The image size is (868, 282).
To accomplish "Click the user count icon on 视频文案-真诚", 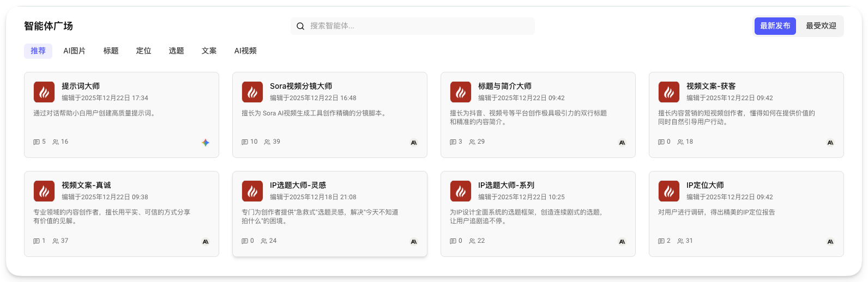I will point(56,241).
